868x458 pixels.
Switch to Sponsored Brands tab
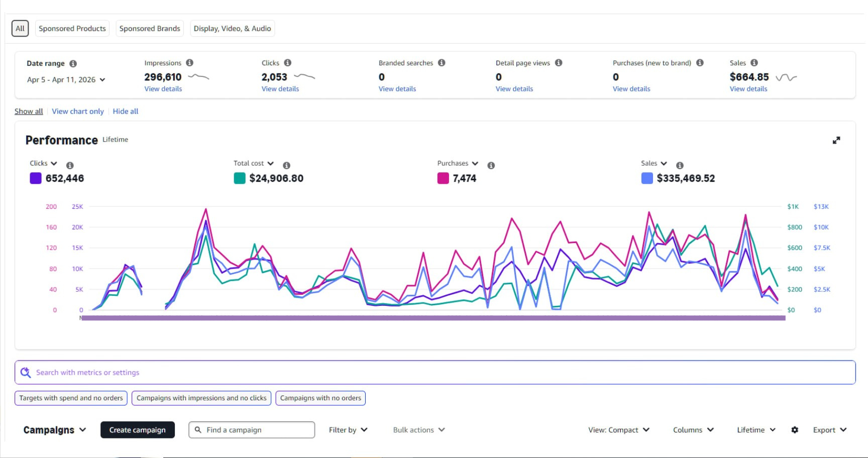[150, 29]
